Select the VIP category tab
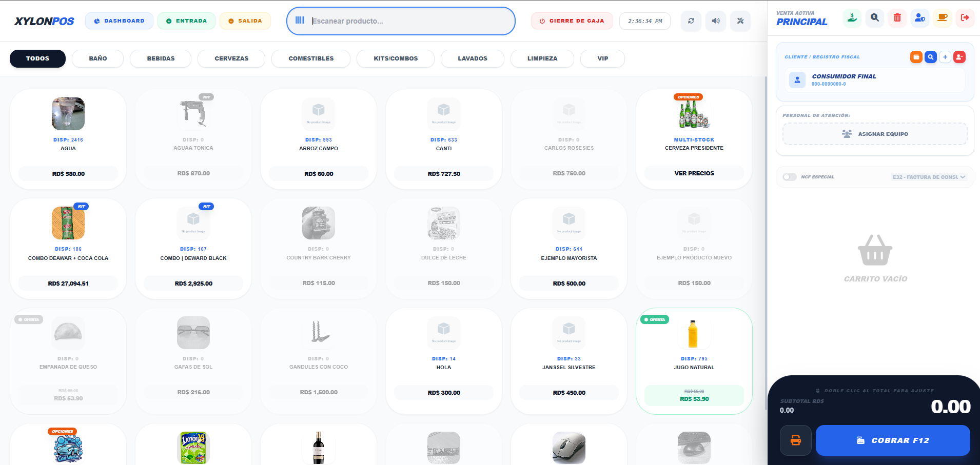Screen dimensions: 980x465 [x=603, y=58]
